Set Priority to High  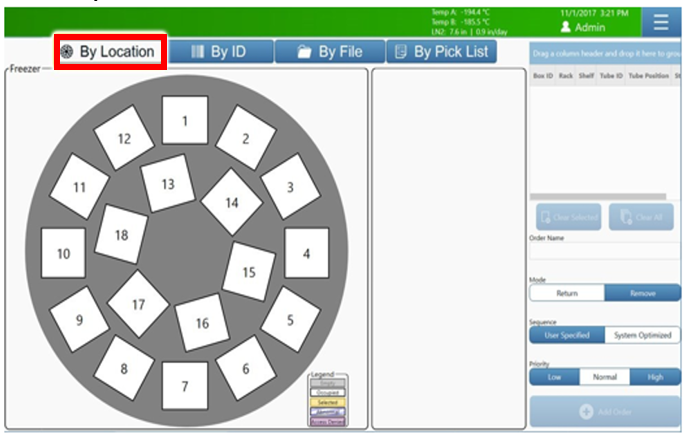pyautogui.click(x=655, y=377)
